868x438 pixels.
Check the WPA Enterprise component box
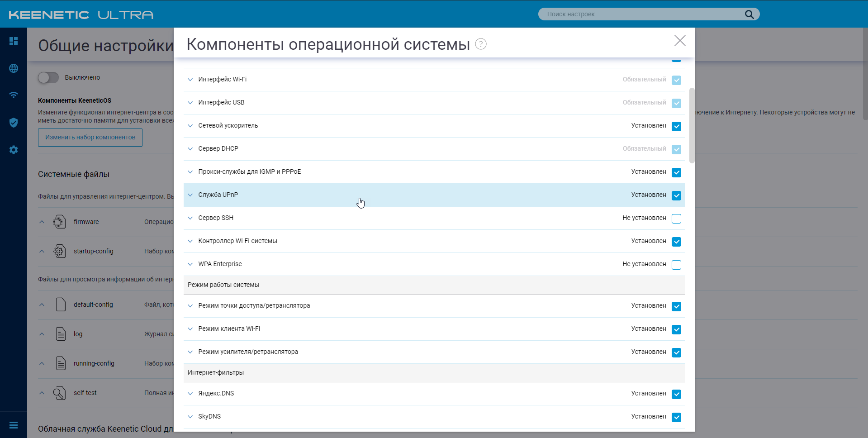[x=676, y=265]
